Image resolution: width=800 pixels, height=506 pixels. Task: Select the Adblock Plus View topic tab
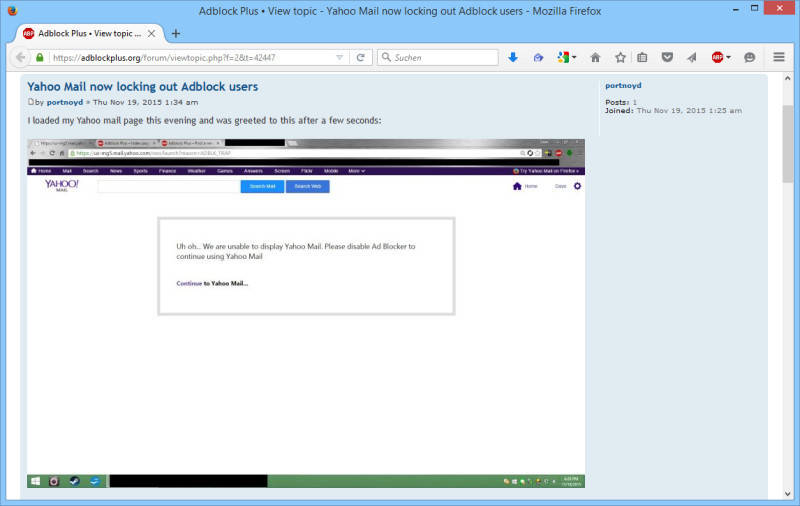click(90, 34)
